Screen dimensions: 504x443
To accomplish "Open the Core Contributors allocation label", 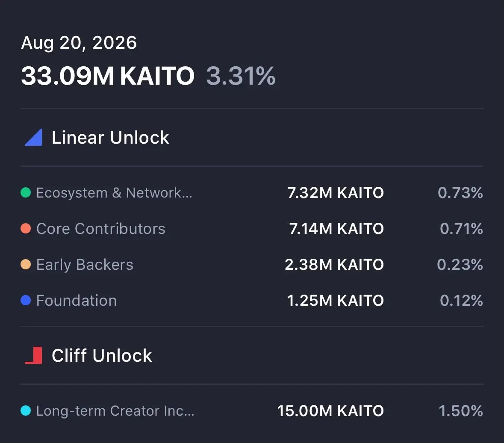I will pyautogui.click(x=101, y=229).
